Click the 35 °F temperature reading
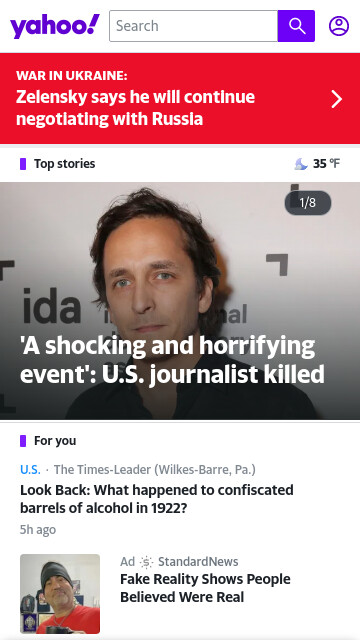Viewport: 360px width, 640px height. tap(326, 164)
